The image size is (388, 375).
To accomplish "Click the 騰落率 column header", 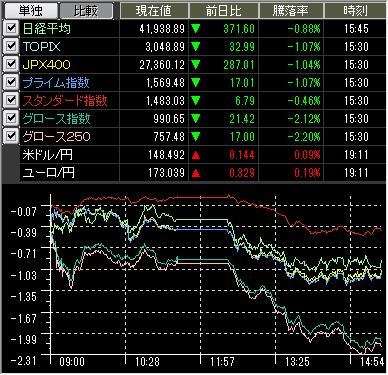I will (x=291, y=11).
